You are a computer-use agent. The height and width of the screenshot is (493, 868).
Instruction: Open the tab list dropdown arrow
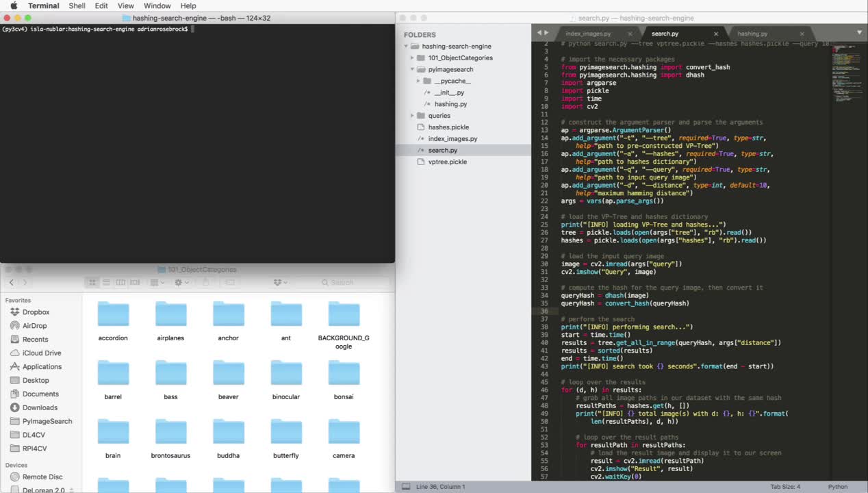(x=859, y=33)
